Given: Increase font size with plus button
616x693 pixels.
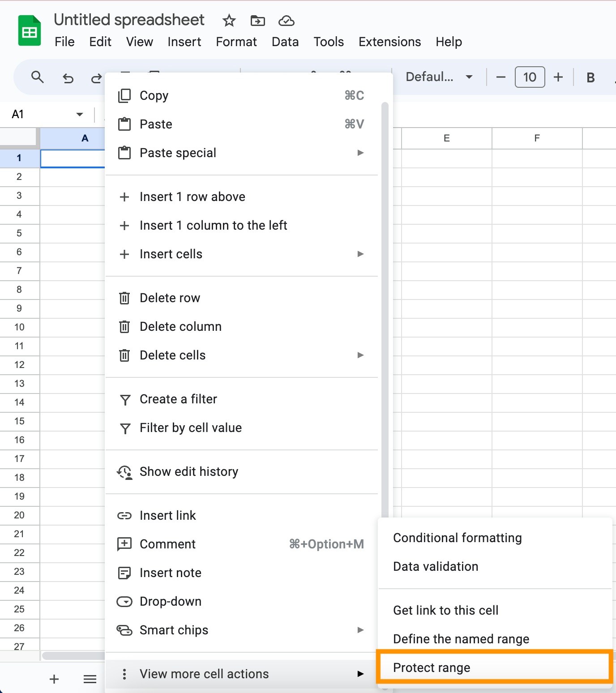Looking at the screenshot, I should 558,77.
